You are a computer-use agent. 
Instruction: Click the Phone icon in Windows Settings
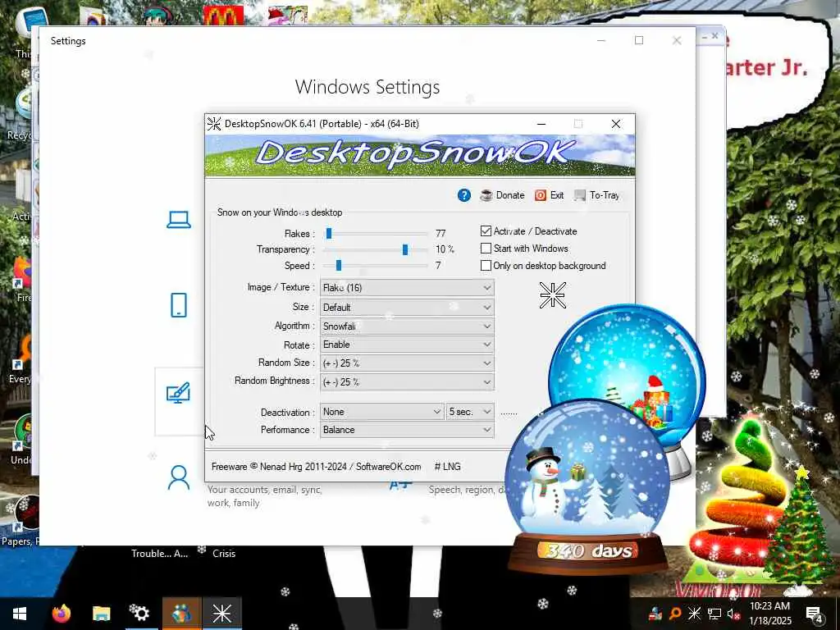178,305
